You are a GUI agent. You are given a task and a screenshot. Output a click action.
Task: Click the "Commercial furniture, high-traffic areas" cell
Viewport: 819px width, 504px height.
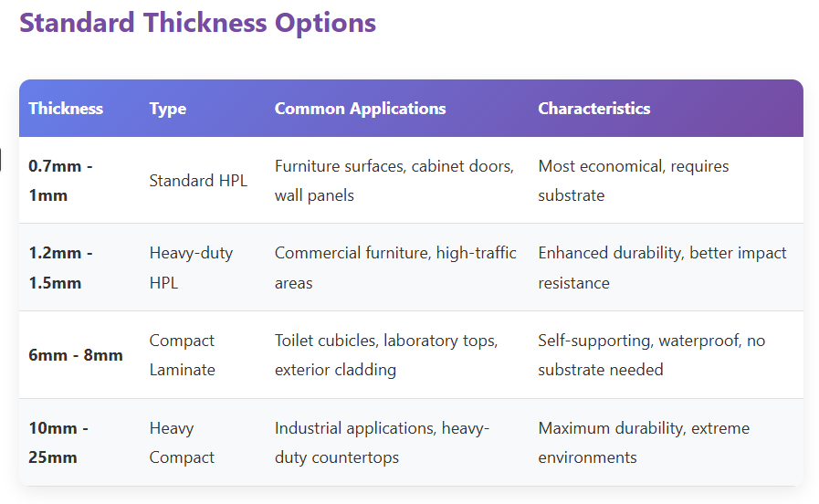click(395, 268)
